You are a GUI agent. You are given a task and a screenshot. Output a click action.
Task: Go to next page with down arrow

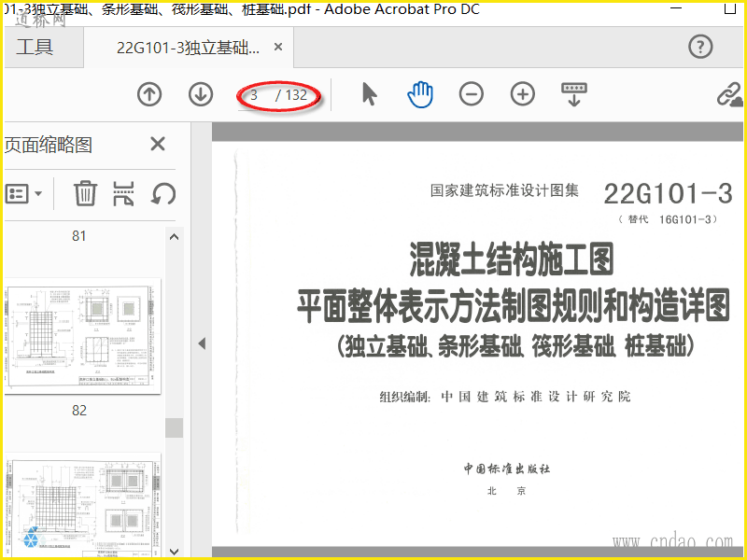[x=201, y=94]
